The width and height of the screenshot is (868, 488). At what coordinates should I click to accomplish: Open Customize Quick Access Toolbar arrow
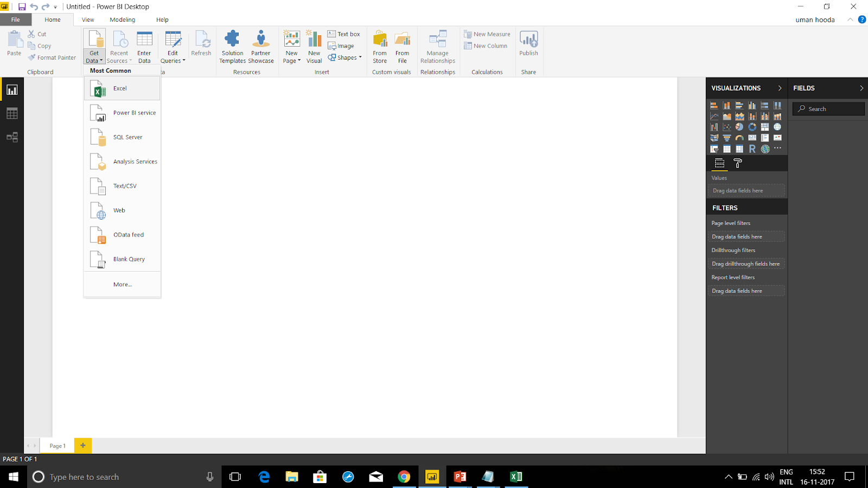[55, 7]
